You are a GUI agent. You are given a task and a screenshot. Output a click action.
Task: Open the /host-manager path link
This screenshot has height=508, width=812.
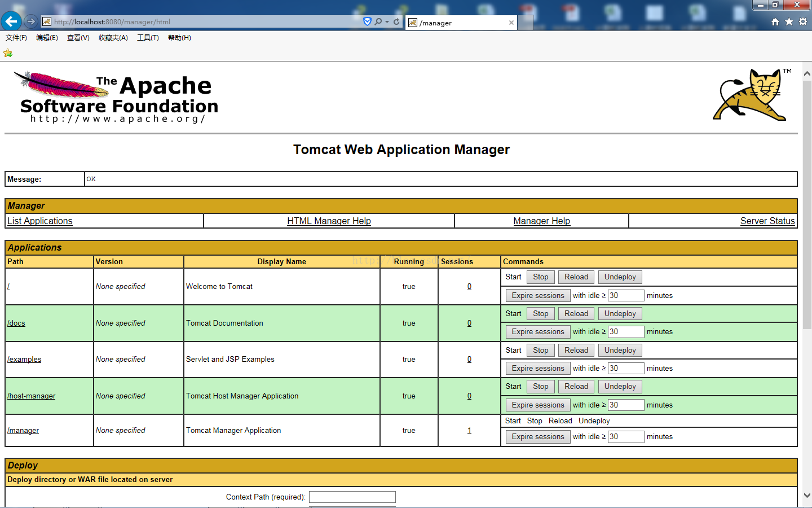pyautogui.click(x=32, y=396)
